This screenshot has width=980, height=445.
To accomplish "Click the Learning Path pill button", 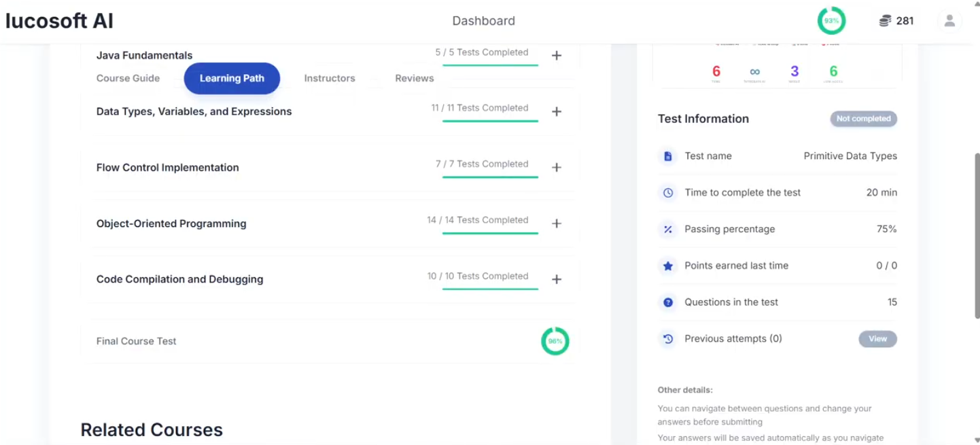I will tap(231, 78).
